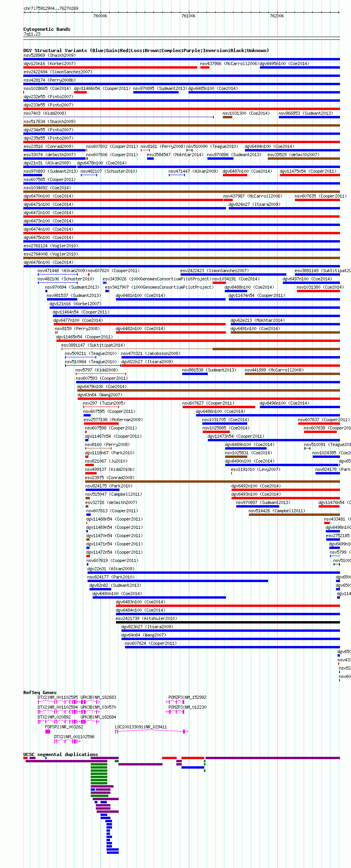The height and width of the screenshot is (868, 351).
Task: Open gene POMZP3|NM_012230
Action: tap(187, 707)
